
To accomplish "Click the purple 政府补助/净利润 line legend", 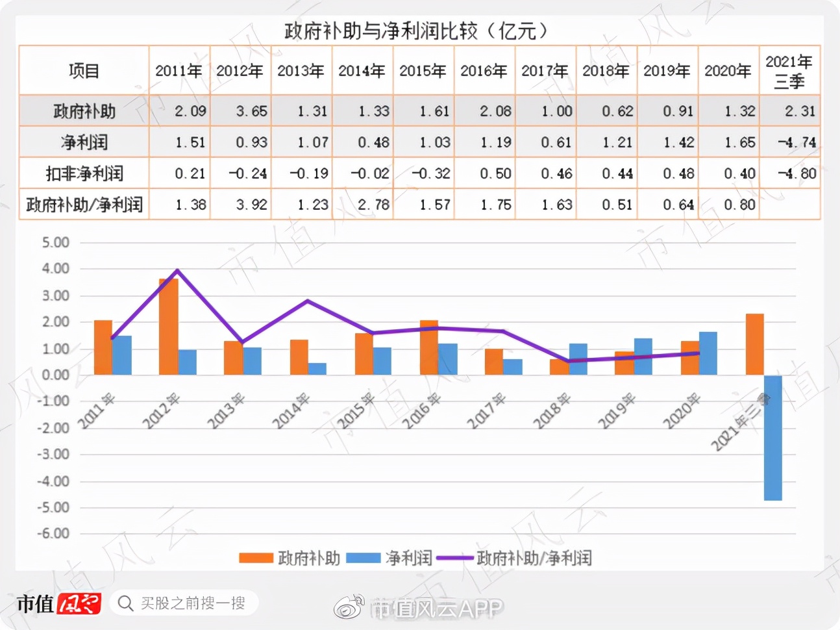I will tap(456, 557).
